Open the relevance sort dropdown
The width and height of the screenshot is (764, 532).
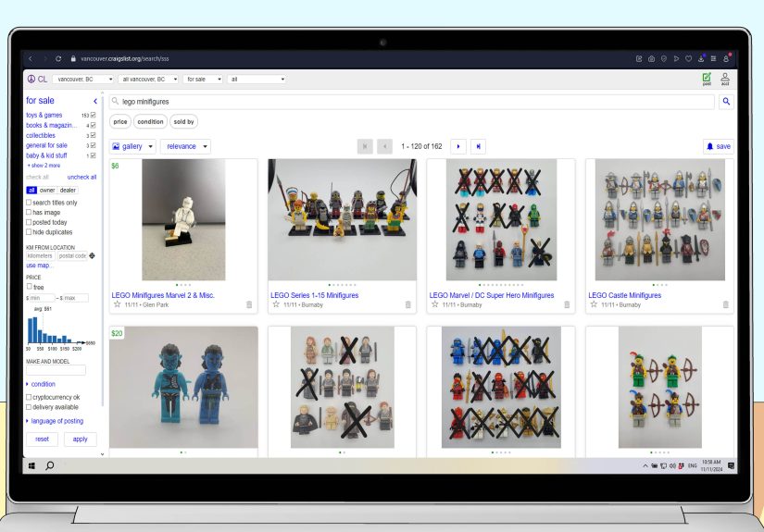185,146
